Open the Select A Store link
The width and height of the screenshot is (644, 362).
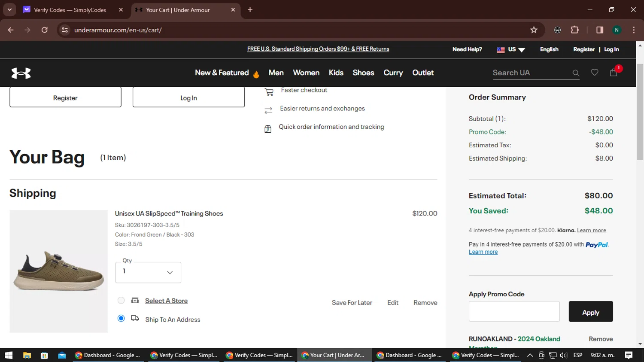tap(166, 301)
